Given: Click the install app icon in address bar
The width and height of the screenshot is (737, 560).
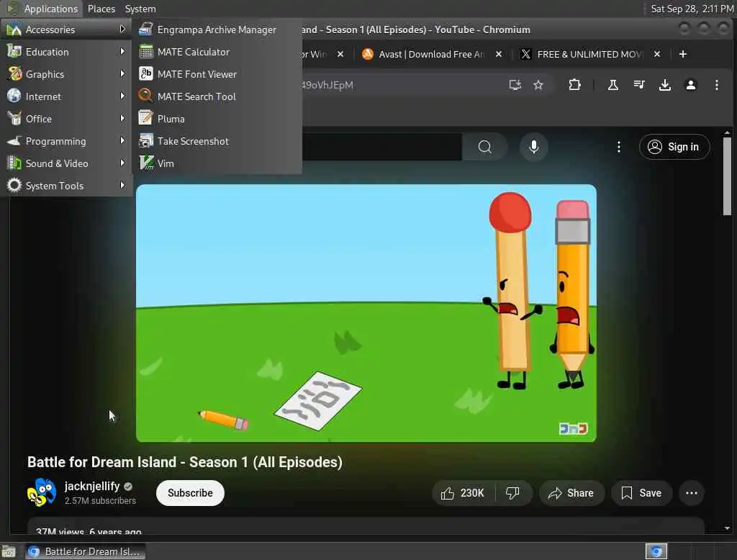Looking at the screenshot, I should 515,85.
